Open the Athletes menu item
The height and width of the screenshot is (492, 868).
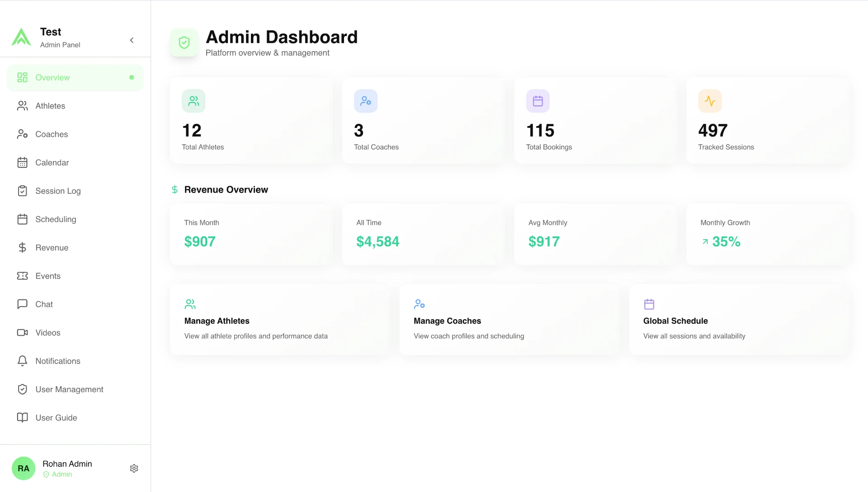click(x=75, y=106)
